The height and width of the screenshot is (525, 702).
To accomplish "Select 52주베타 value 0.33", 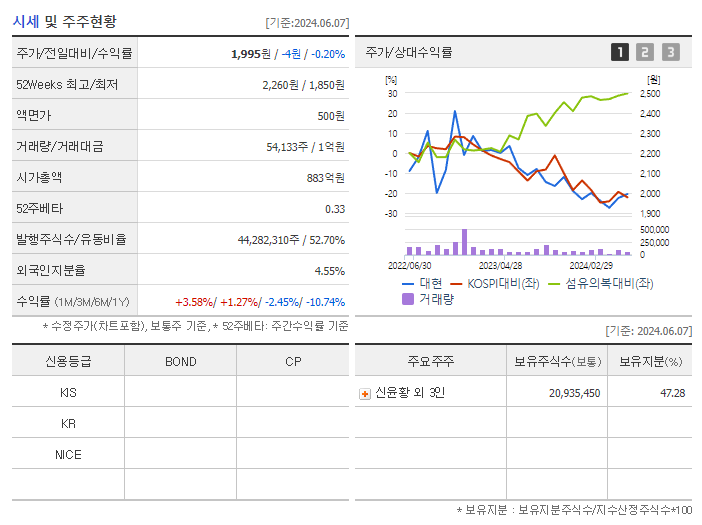I will pyautogui.click(x=335, y=209).
